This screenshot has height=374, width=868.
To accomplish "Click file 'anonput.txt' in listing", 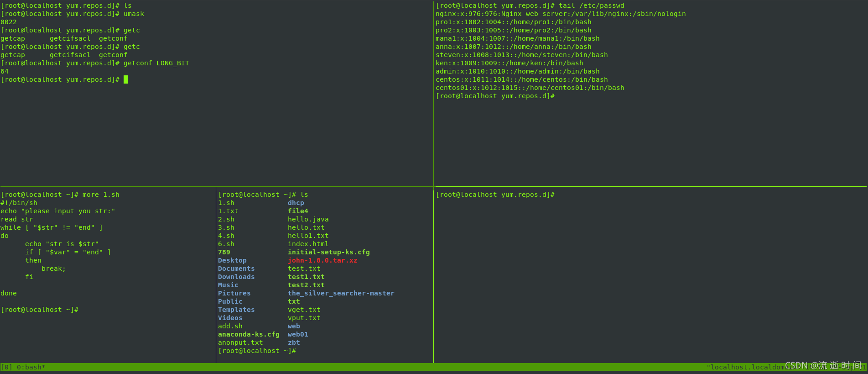I will [240, 342].
